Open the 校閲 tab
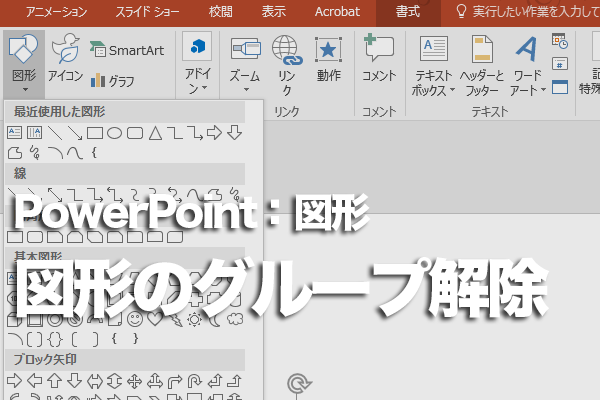This screenshot has width=600, height=400. (x=221, y=12)
